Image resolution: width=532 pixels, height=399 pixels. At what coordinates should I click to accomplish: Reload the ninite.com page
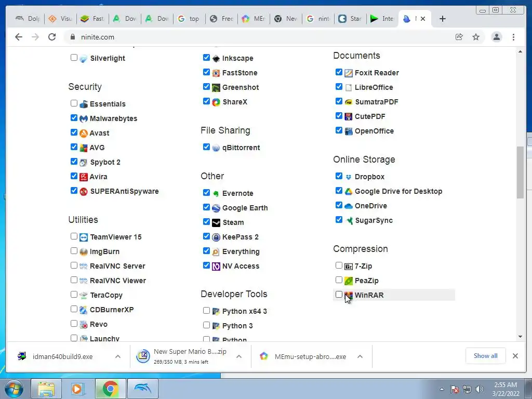click(x=52, y=37)
